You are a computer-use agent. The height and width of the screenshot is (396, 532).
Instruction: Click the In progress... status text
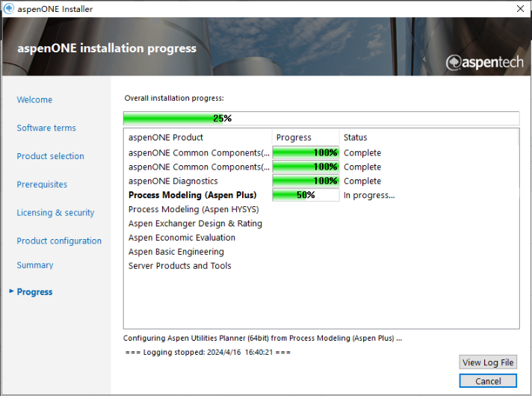pos(369,196)
